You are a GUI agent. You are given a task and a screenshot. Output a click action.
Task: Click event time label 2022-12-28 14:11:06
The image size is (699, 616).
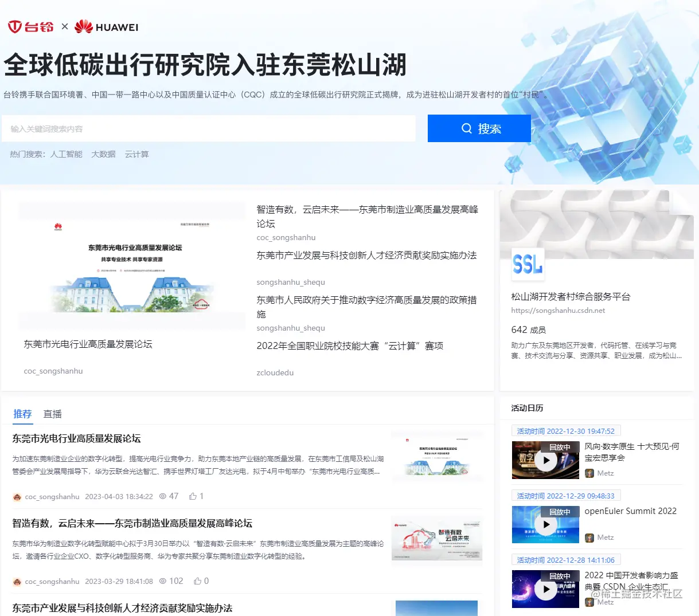point(566,560)
